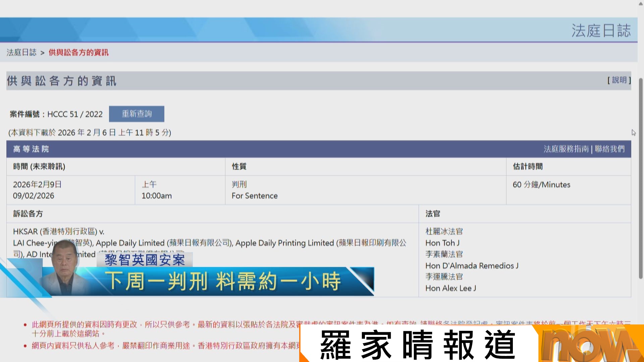Screen dimensions: 644x362
Task: Click the 法庭日誌 page title banner
Action: (600, 30)
